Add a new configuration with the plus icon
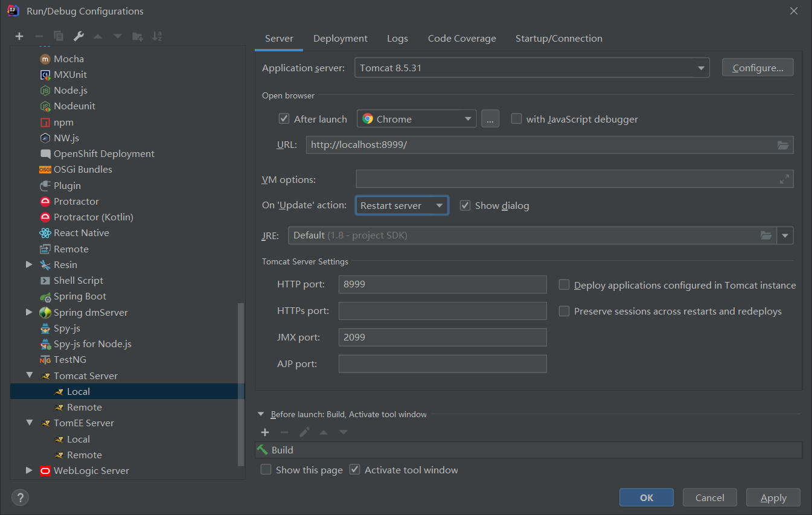This screenshot has width=812, height=515. click(x=19, y=36)
